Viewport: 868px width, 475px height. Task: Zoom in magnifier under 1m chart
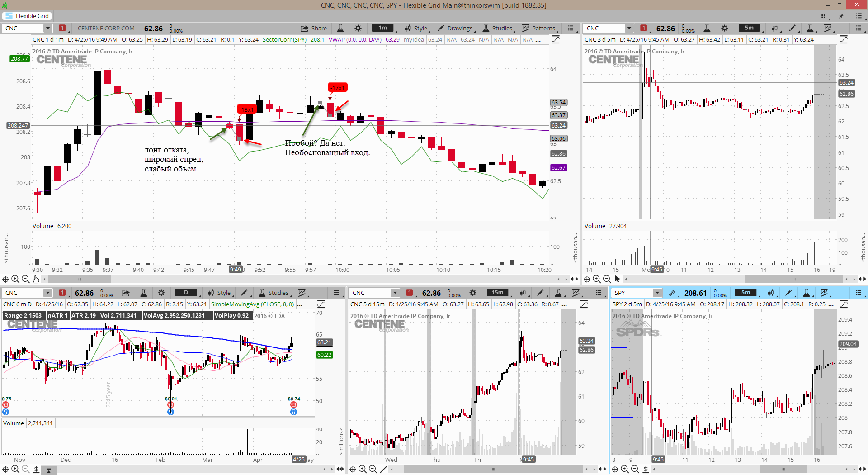(15, 279)
